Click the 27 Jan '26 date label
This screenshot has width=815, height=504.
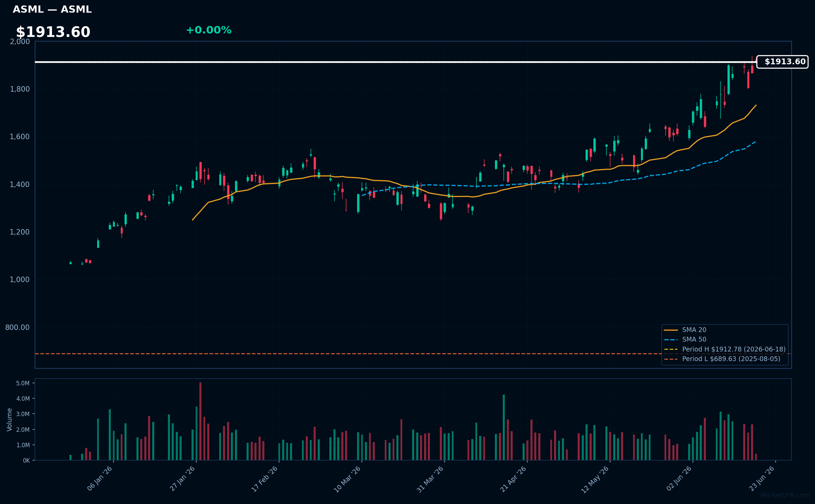click(x=183, y=479)
